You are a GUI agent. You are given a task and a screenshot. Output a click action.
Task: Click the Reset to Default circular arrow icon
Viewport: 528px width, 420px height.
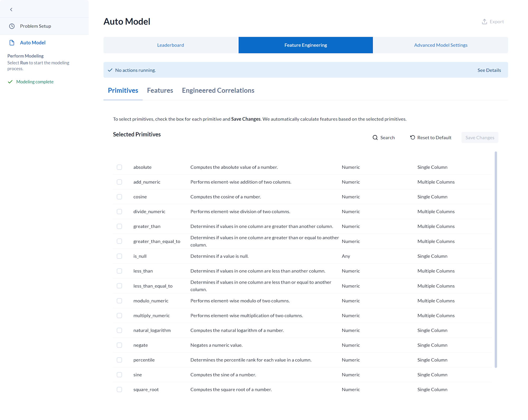pos(412,137)
